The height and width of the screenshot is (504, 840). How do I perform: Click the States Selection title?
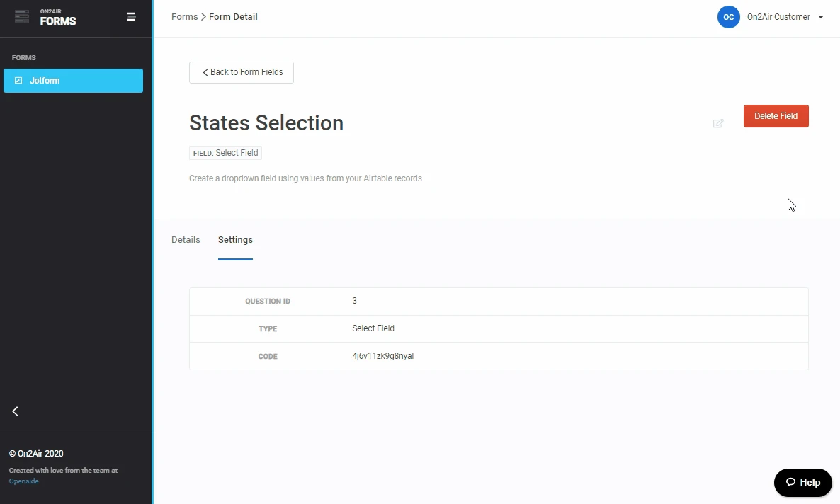(x=266, y=123)
